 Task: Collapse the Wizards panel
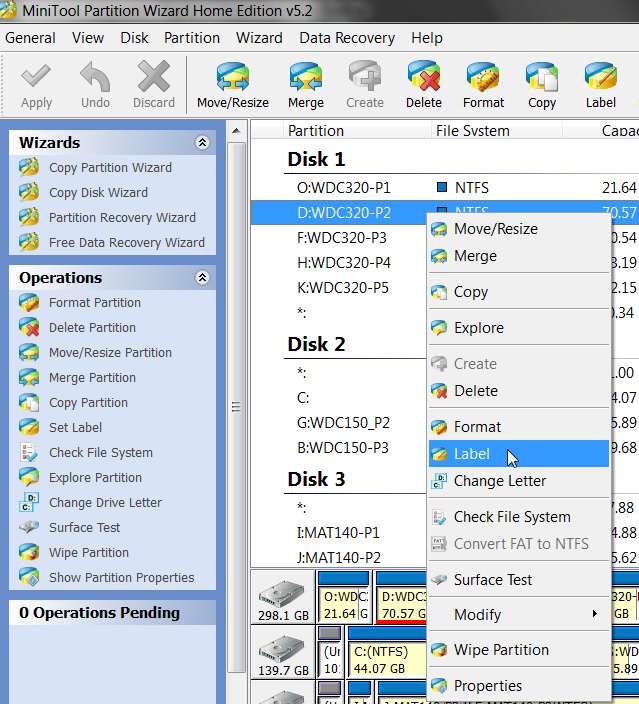pos(202,143)
